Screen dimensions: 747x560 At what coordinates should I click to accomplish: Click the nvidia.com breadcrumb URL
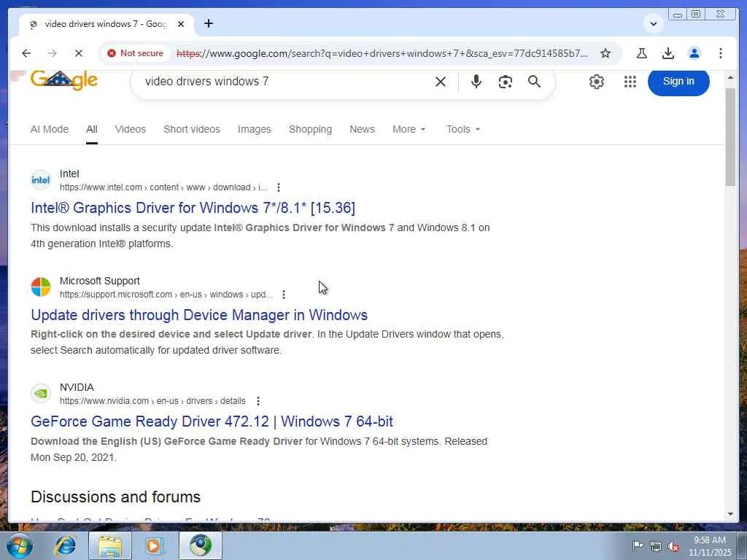[x=152, y=401]
